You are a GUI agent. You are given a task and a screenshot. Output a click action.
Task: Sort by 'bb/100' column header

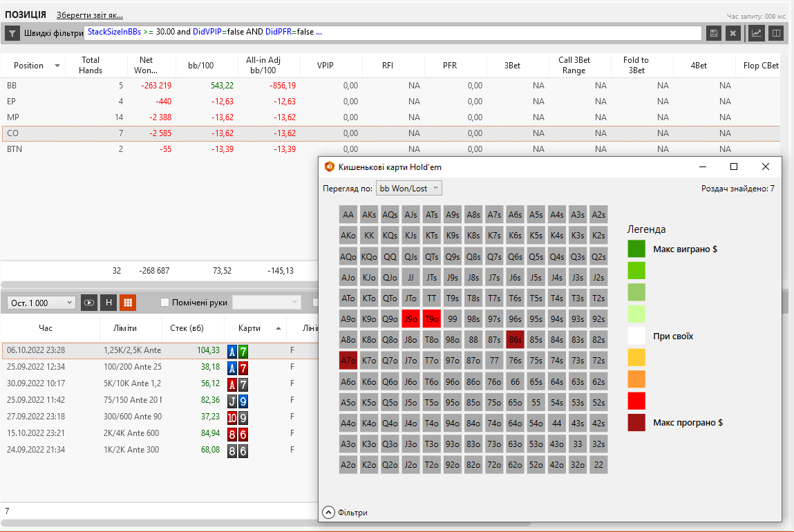click(x=201, y=66)
